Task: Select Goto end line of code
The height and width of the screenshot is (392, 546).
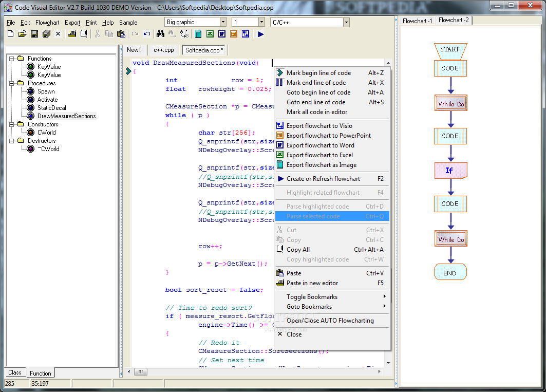Action: pos(332,102)
